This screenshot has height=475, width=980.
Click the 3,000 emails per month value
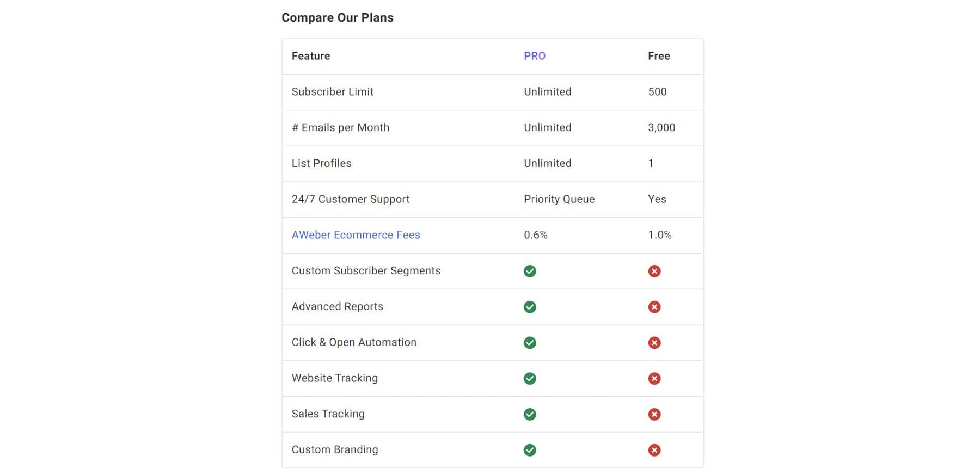click(661, 128)
